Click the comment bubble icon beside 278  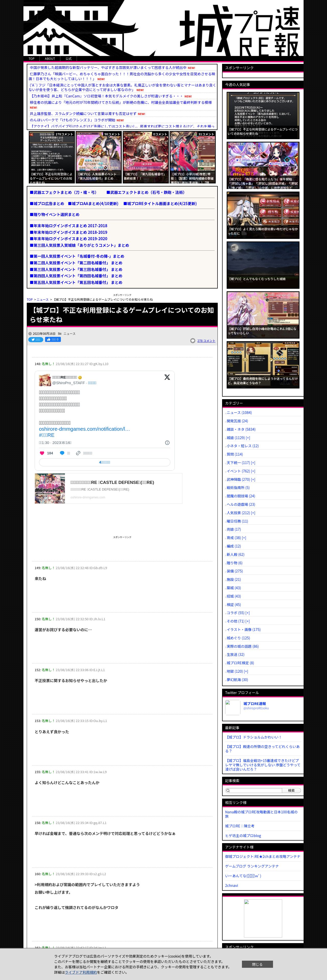193,340
